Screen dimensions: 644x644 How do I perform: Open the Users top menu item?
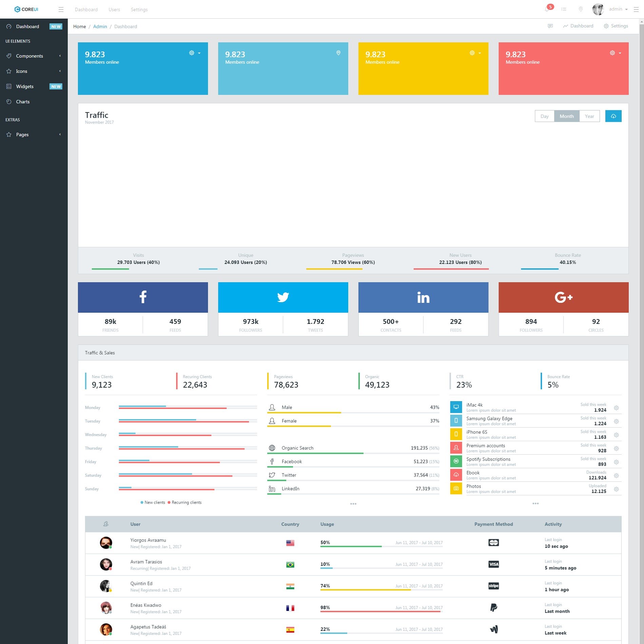click(x=114, y=9)
